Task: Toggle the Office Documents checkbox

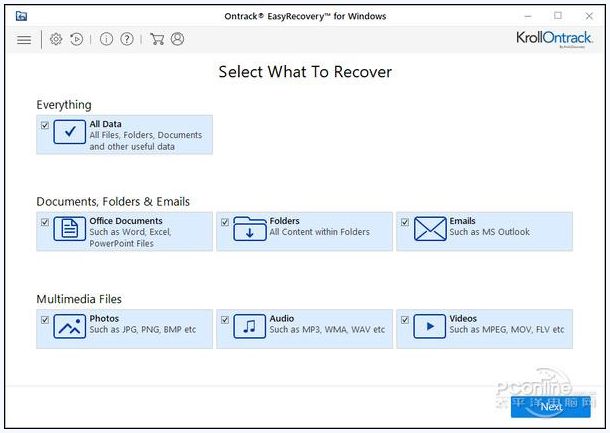Action: [45, 222]
